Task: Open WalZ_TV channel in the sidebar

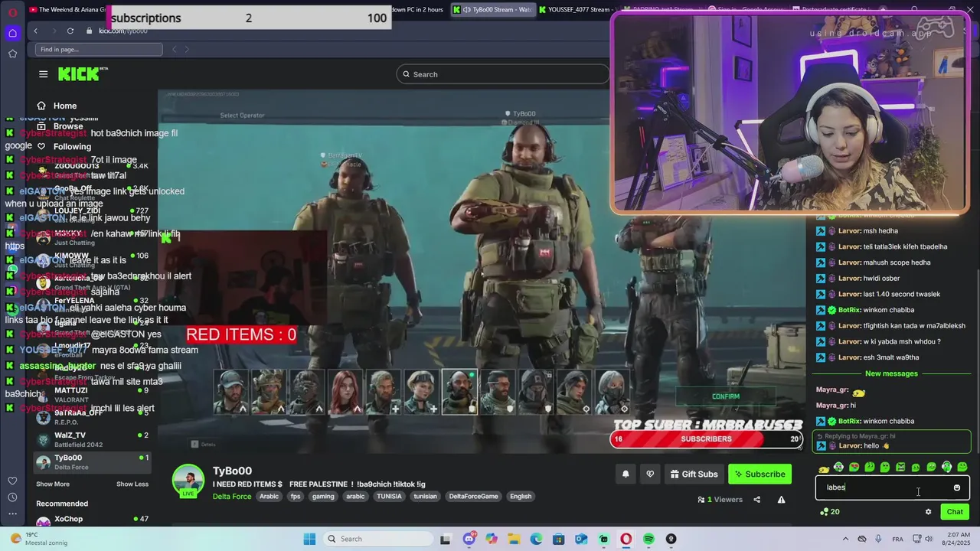Action: [91, 439]
